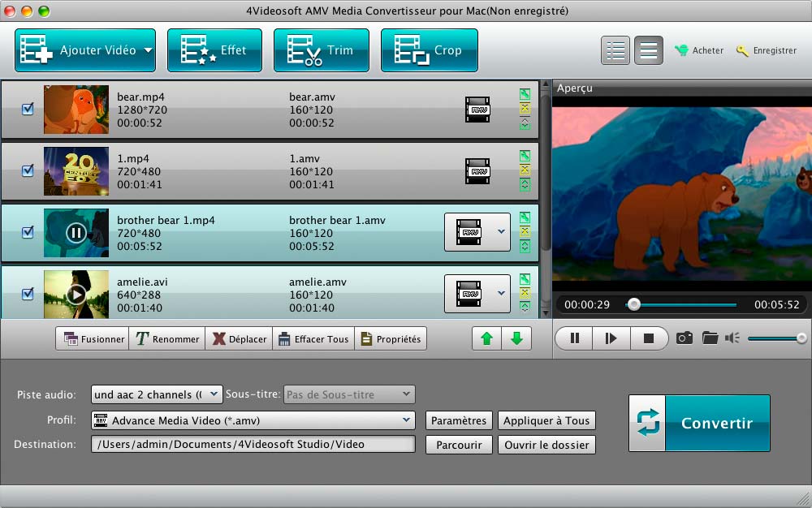Select the 'brother bear 1.amv' output name
This screenshot has height=508, width=812.
tap(337, 221)
